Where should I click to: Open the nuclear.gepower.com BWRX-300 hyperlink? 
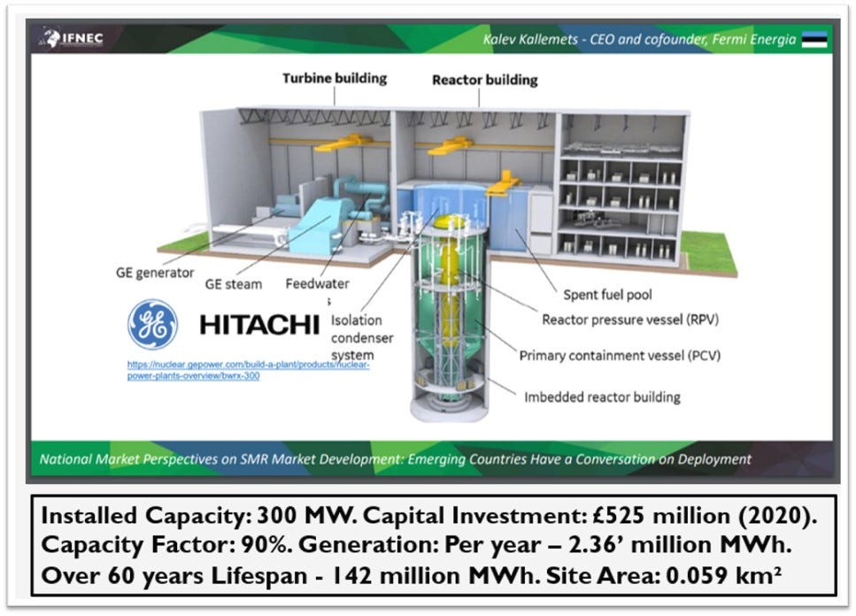[248, 371]
